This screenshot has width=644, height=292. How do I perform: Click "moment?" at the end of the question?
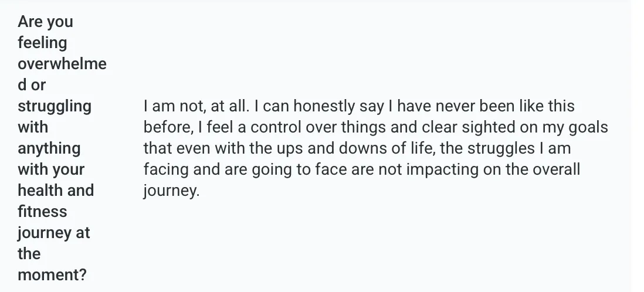point(52,275)
